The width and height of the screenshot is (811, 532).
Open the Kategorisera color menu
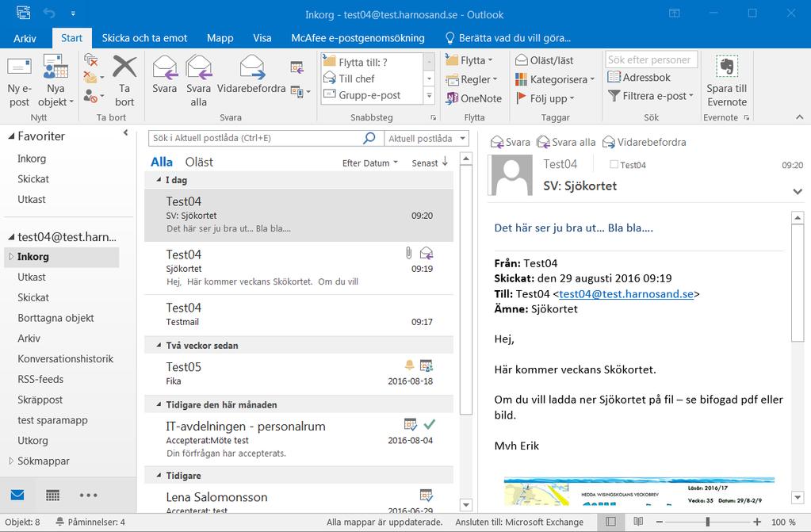pos(555,80)
